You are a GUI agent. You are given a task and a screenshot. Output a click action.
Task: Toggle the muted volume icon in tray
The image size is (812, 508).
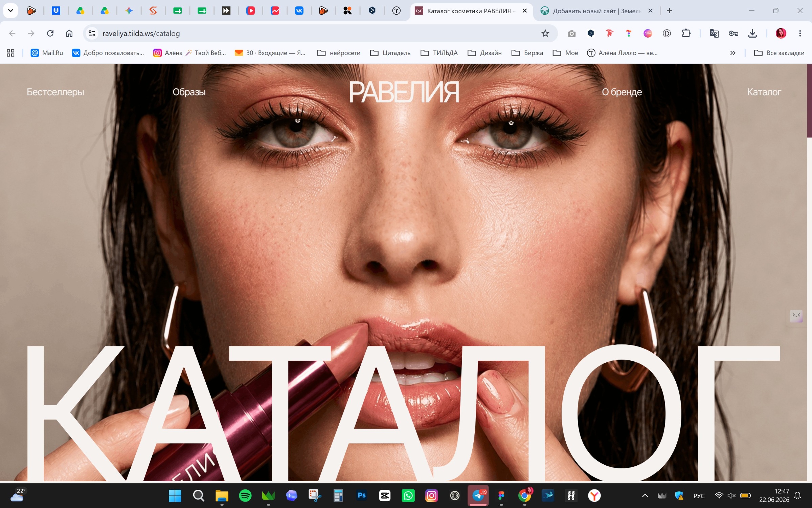(731, 496)
